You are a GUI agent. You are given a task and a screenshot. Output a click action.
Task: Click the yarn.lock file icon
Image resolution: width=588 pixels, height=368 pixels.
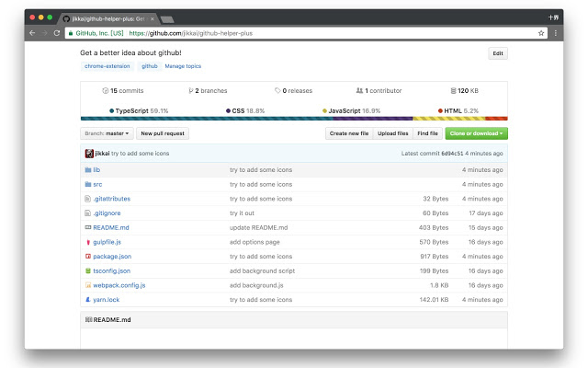click(x=88, y=300)
